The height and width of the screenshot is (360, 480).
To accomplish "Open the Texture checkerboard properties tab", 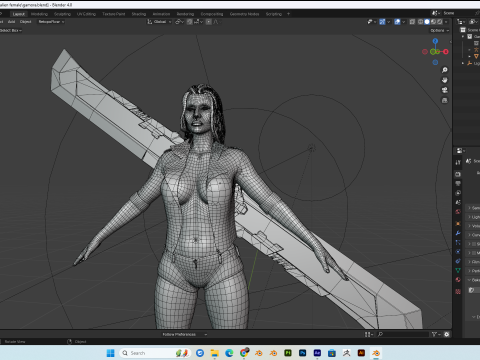I will [x=458, y=292].
